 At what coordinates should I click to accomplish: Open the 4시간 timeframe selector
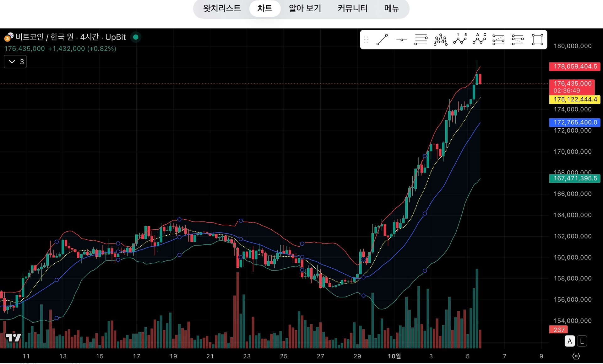click(90, 37)
